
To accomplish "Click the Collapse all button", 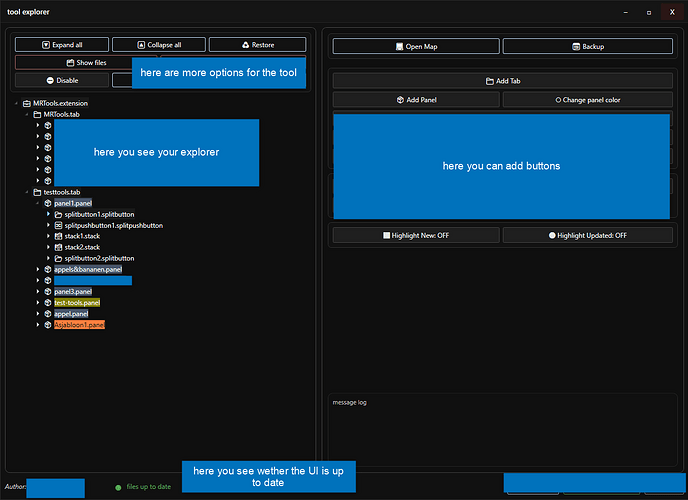I will (x=159, y=45).
